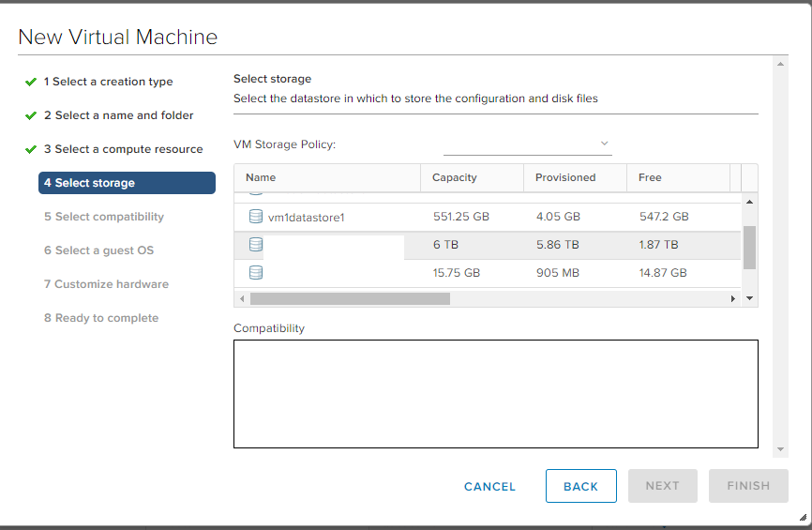Click the dialog pane scroll-up arrow
Image resolution: width=812 pixels, height=530 pixels.
(x=780, y=64)
